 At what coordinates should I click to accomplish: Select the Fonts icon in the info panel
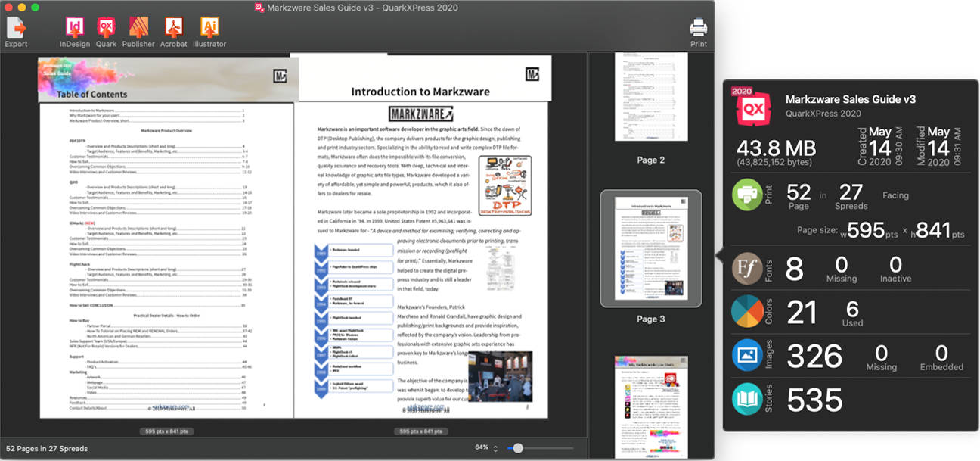click(x=747, y=269)
